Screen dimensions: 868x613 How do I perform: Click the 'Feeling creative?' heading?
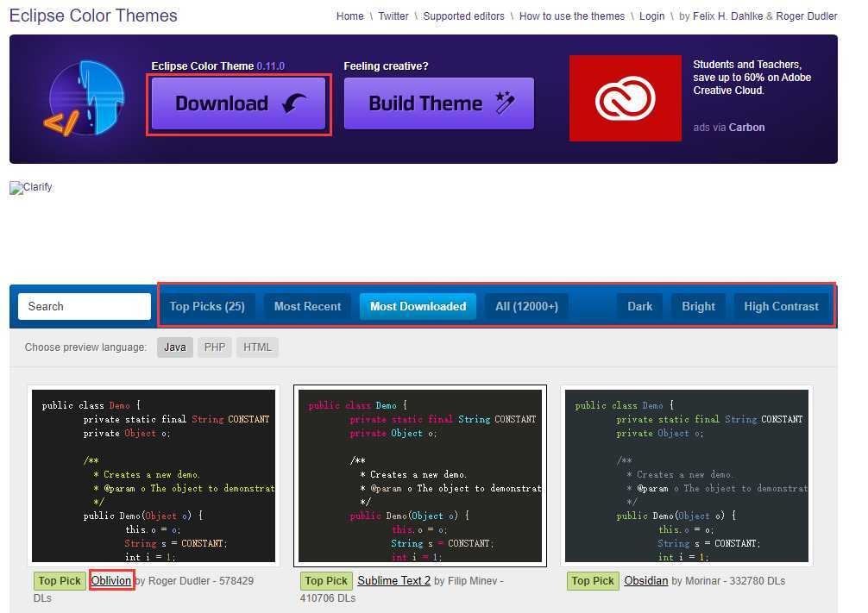tap(386, 66)
